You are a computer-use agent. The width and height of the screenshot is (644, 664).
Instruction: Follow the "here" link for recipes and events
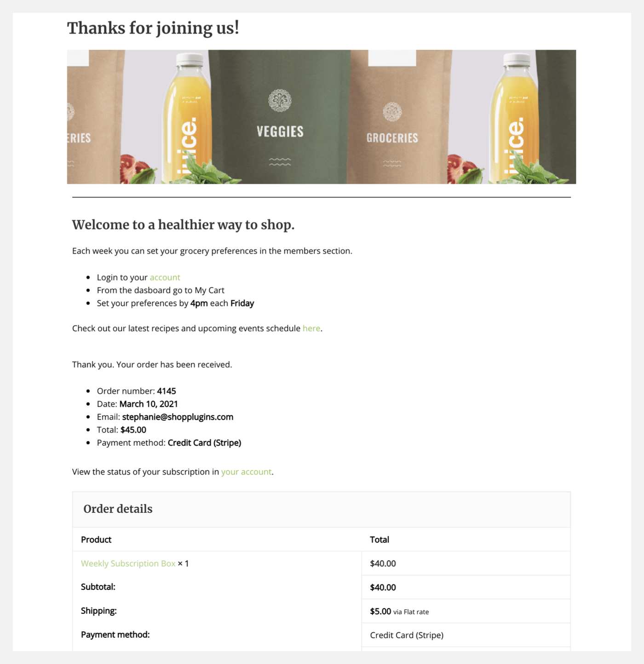311,328
